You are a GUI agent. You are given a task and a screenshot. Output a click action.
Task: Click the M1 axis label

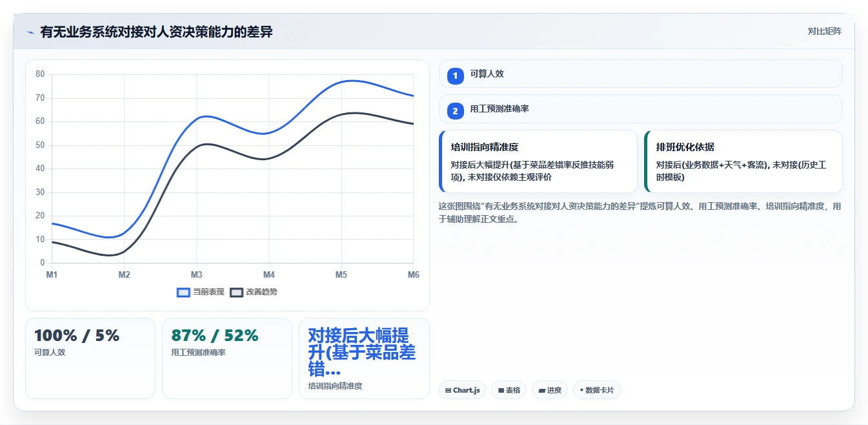52,275
